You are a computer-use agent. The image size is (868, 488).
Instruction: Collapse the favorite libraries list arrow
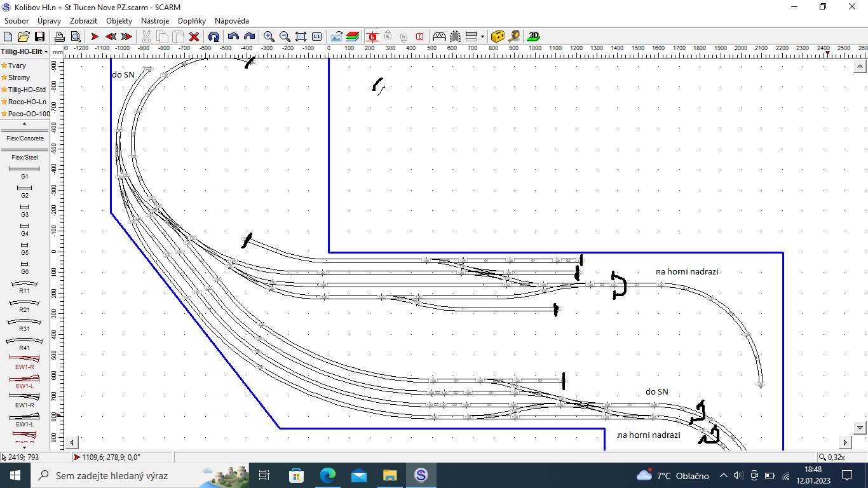coord(25,123)
